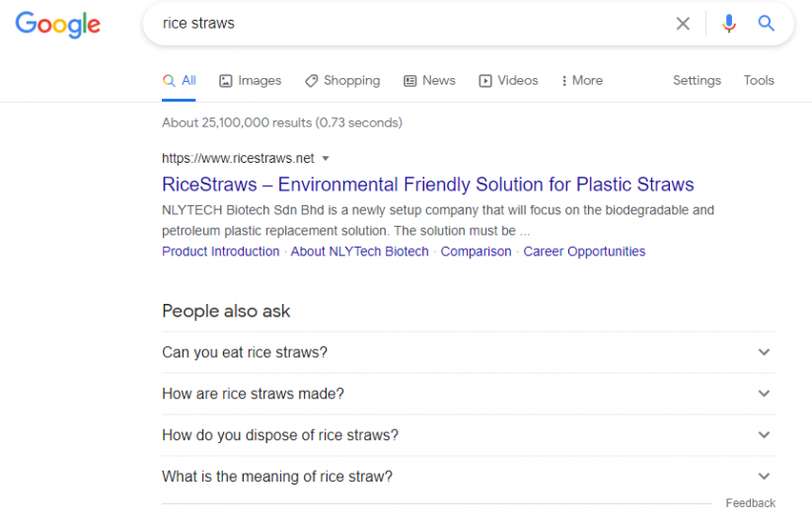Click the News tab newspaper icon

pos(410,81)
